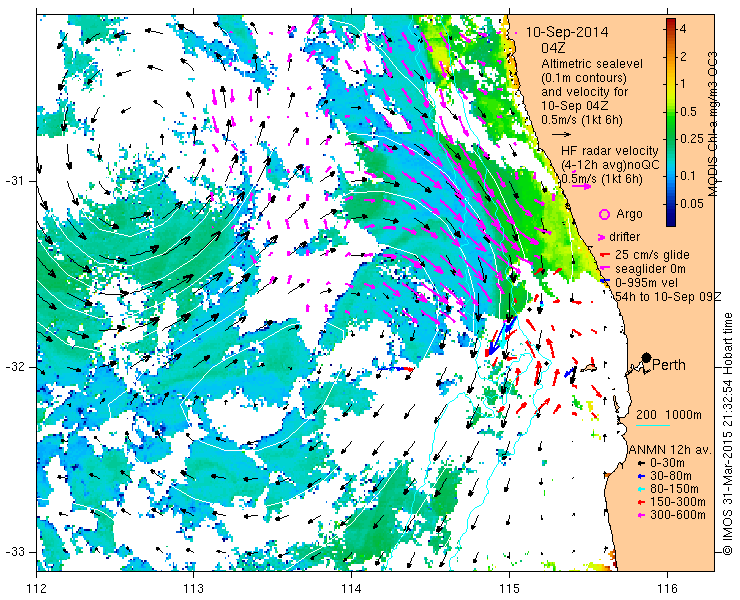Click the '0-995m vel' legend entry
740x600 pixels.
pos(647,283)
